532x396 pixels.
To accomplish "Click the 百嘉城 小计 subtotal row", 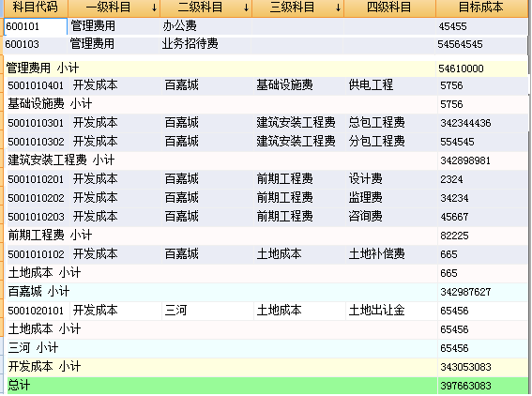I will pyautogui.click(x=267, y=292).
